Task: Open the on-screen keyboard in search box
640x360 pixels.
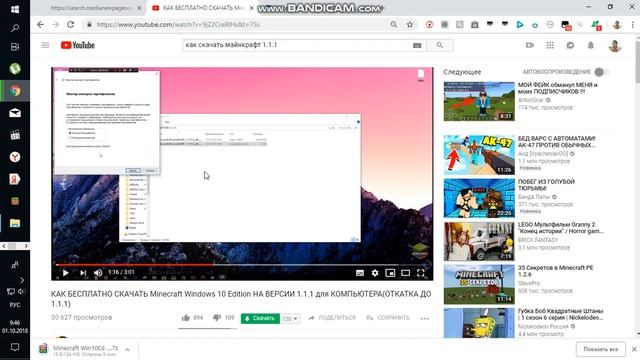Action: click(417, 46)
